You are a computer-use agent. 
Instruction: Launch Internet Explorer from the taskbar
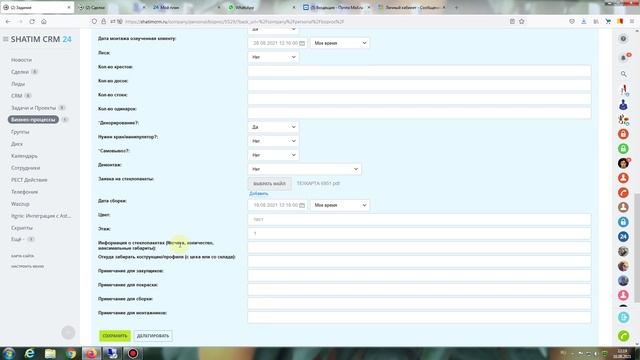tap(29, 353)
